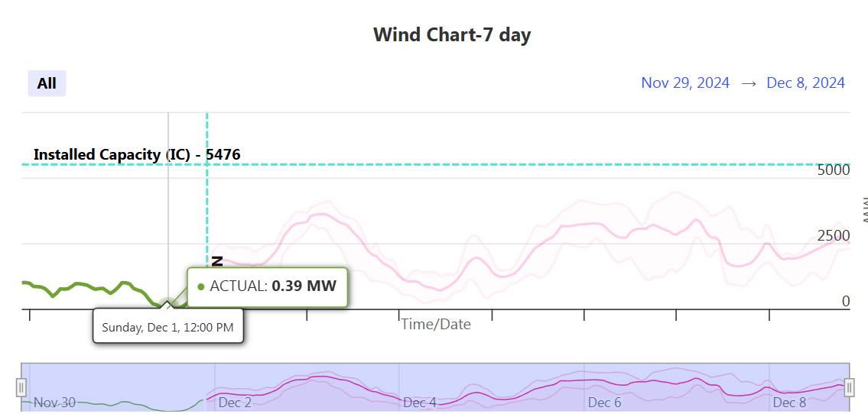868x414 pixels.
Task: Click the All zoom range button
Action: click(x=47, y=83)
